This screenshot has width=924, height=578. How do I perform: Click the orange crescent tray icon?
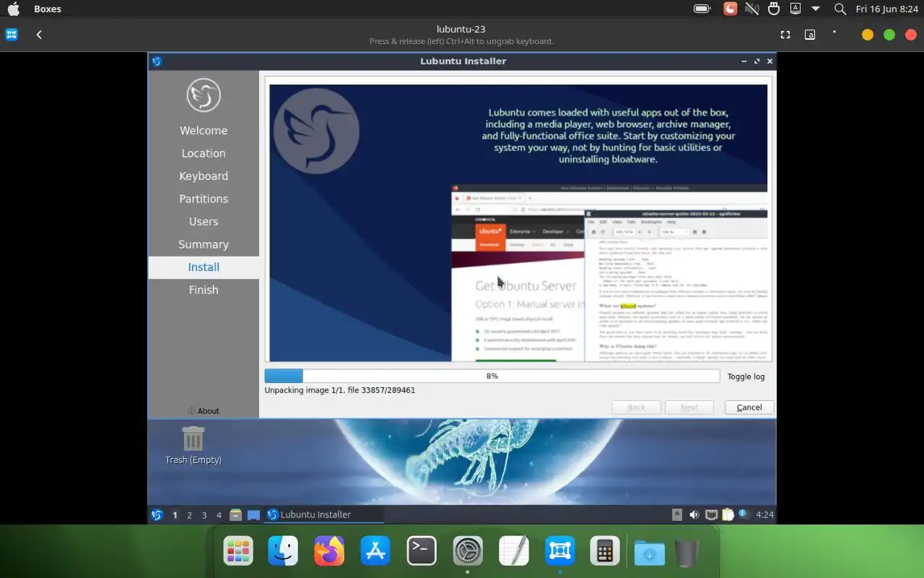[x=730, y=9]
